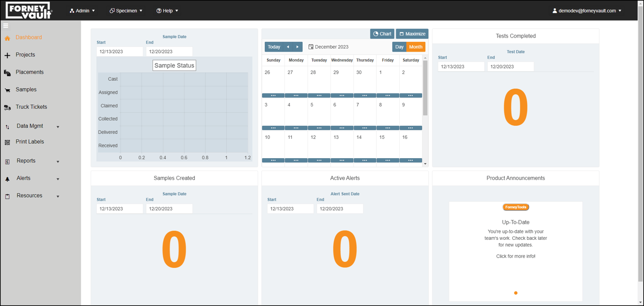The width and height of the screenshot is (644, 306).
Task: Open the Admin menu
Action: 82,11
